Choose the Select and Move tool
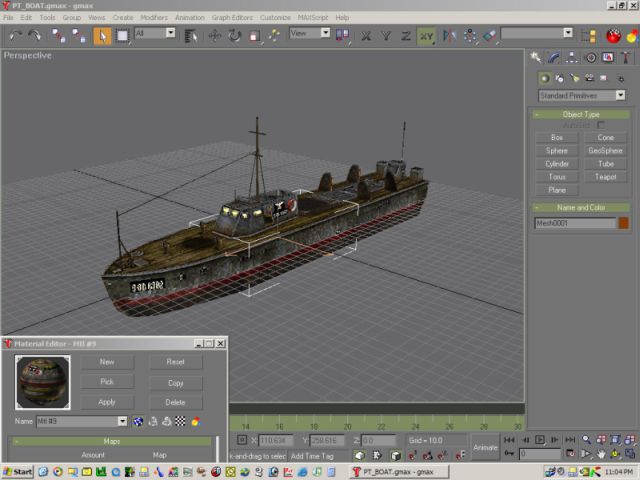Screen dimensions: 640x480 pos(214,35)
